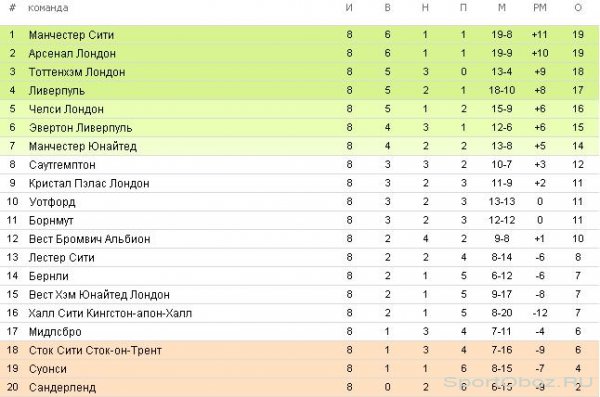Click the команда column header

point(48,8)
